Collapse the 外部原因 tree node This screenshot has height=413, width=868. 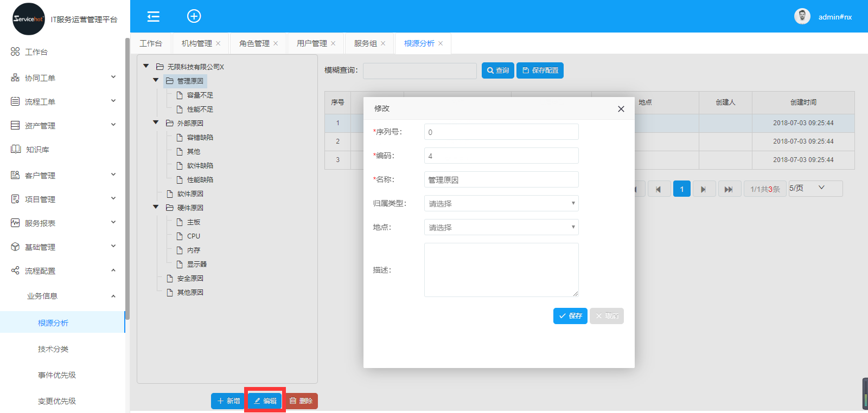[x=156, y=123]
